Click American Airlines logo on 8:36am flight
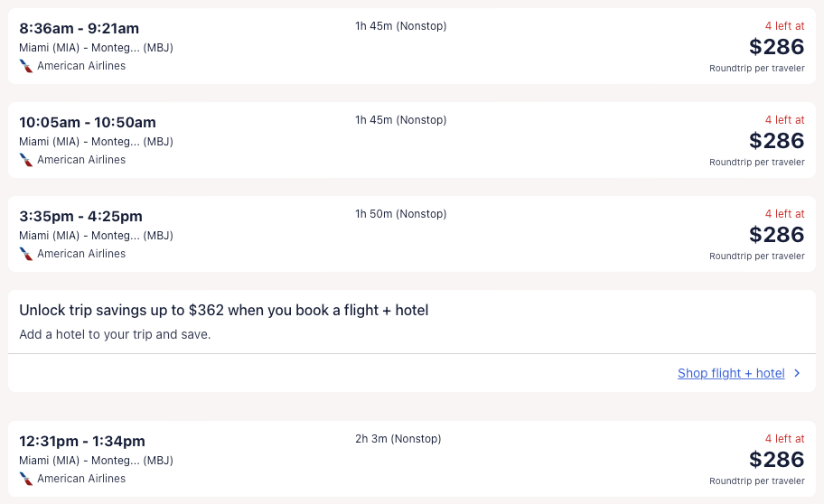Image resolution: width=824 pixels, height=504 pixels. point(26,66)
